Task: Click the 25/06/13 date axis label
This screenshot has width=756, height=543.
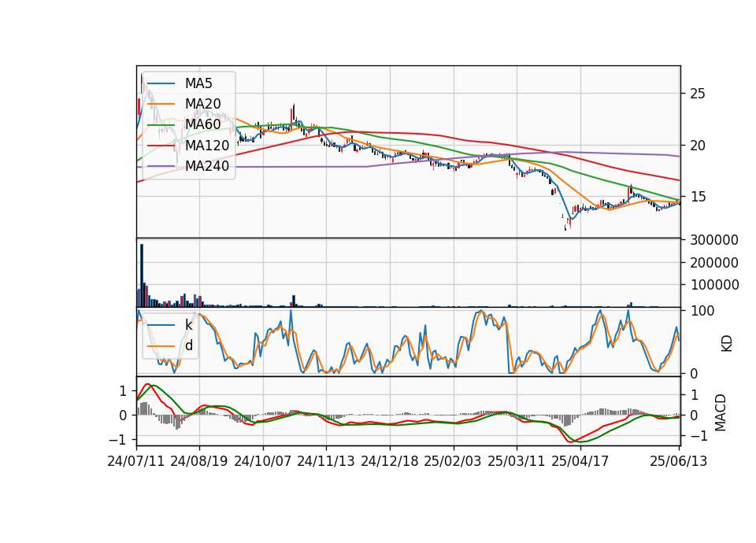Action: coord(679,461)
